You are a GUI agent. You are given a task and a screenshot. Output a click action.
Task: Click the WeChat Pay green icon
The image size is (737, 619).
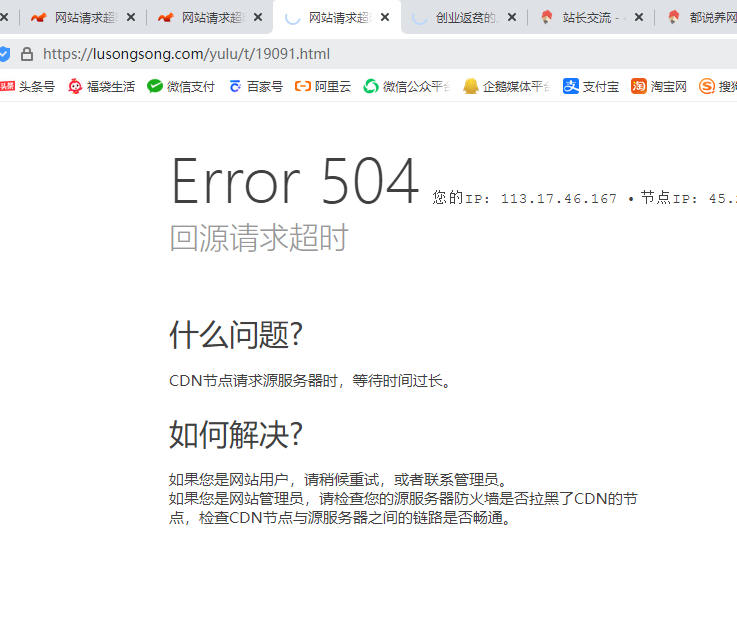point(155,86)
